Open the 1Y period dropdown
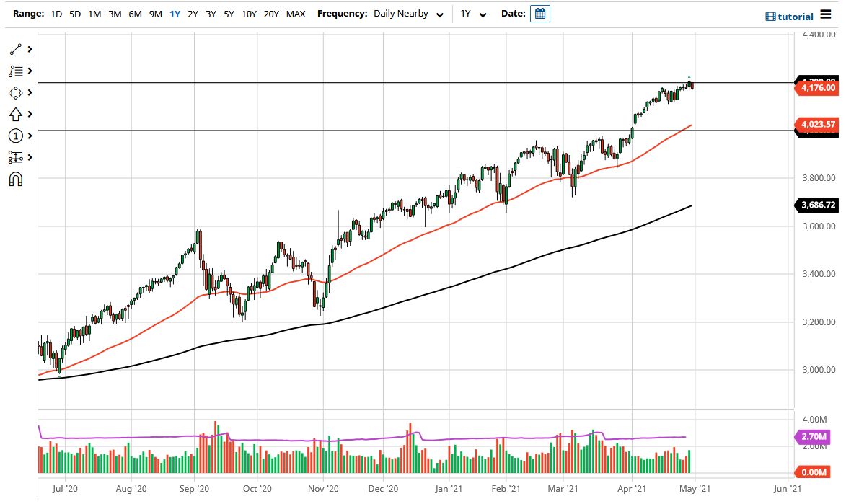This screenshot has width=846, height=504. 473,14
